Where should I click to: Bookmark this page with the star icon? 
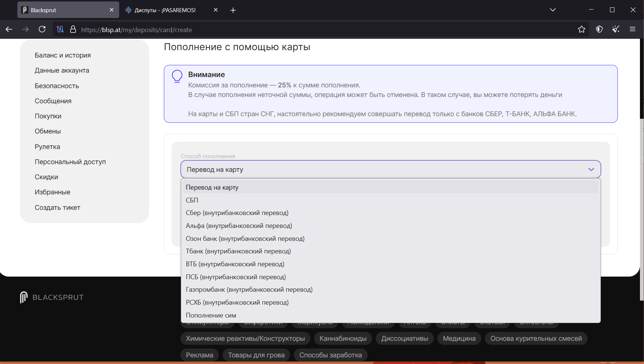[582, 30]
